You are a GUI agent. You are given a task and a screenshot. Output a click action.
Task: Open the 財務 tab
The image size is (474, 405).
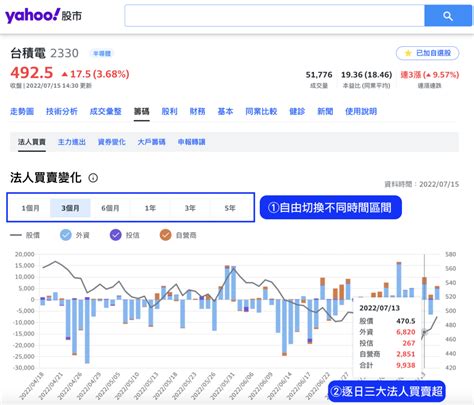pyautogui.click(x=197, y=111)
